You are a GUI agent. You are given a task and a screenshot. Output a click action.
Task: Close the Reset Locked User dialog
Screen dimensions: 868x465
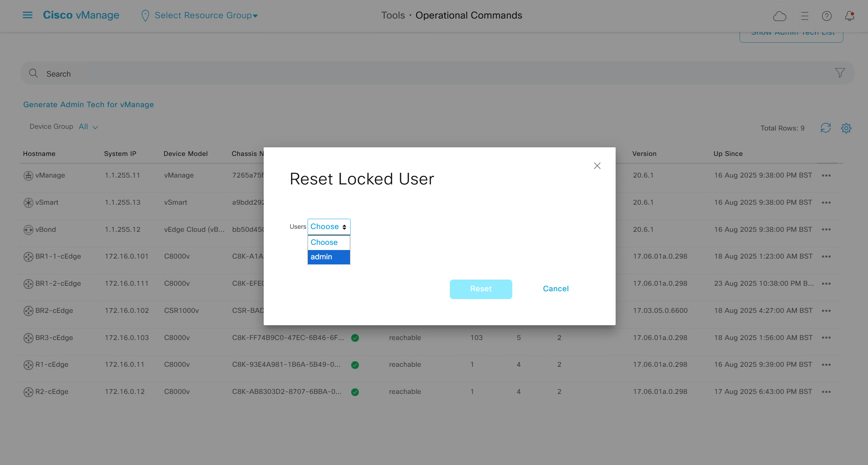[x=597, y=166]
